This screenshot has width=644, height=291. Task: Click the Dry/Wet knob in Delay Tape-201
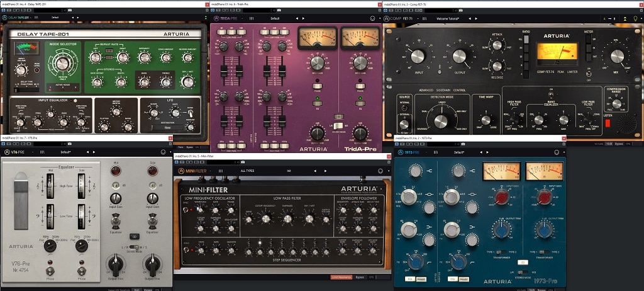pyautogui.click(x=187, y=82)
